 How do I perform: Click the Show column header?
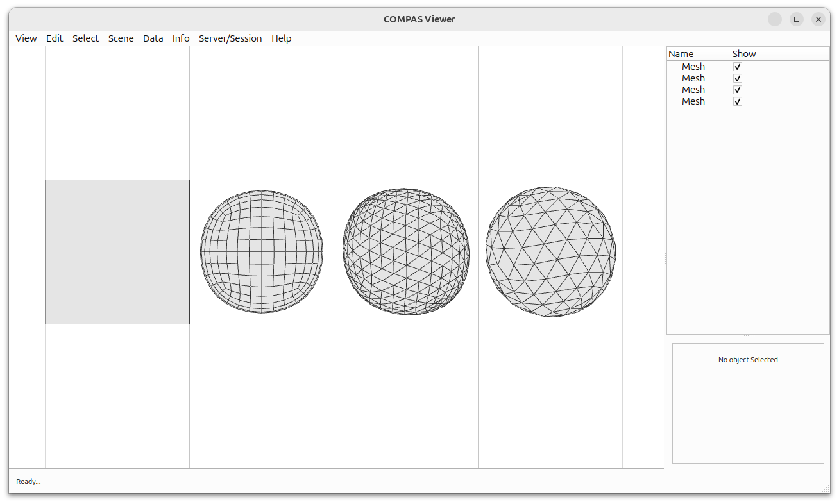pos(743,53)
